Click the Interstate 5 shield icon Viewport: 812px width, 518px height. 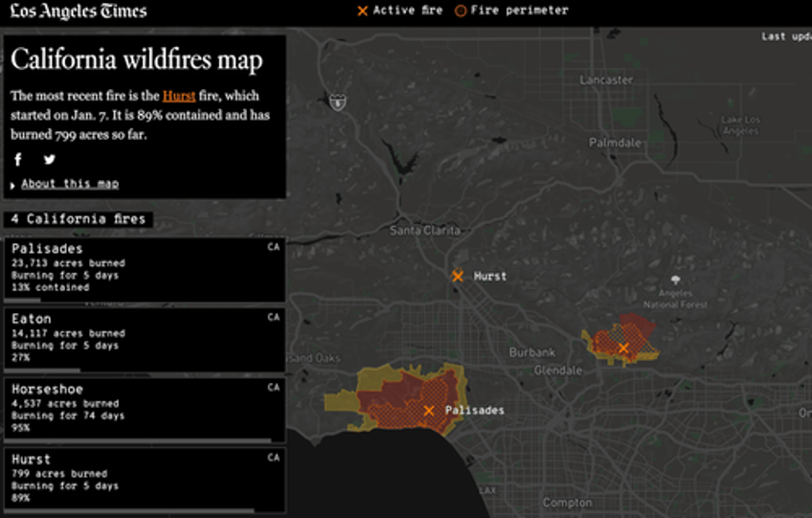338,102
